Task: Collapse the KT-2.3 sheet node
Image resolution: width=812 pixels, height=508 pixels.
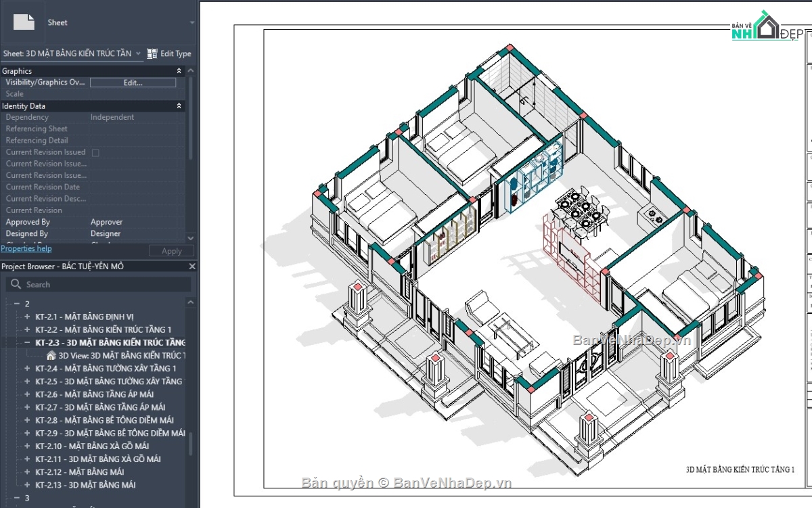Action: pos(27,342)
